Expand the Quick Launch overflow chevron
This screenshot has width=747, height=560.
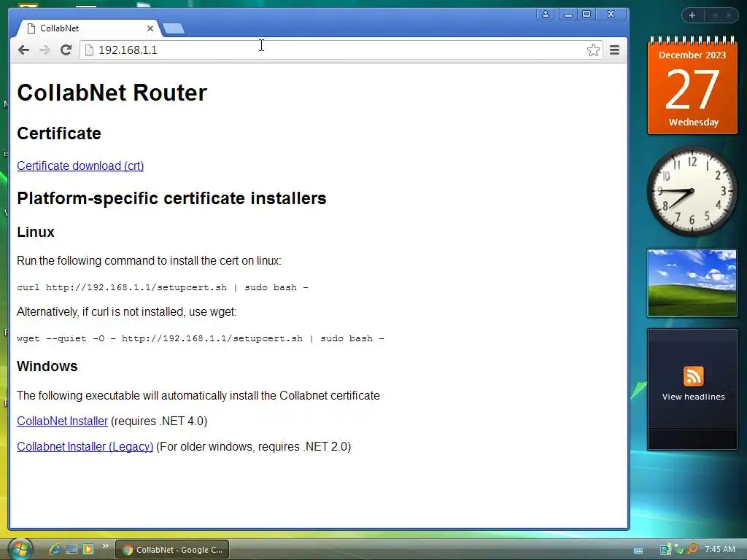(x=105, y=545)
